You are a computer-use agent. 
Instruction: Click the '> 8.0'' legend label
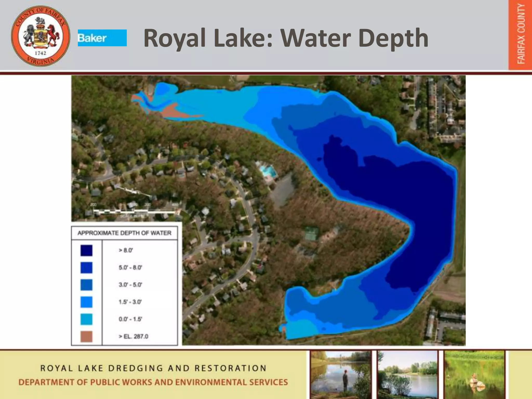tap(126, 250)
